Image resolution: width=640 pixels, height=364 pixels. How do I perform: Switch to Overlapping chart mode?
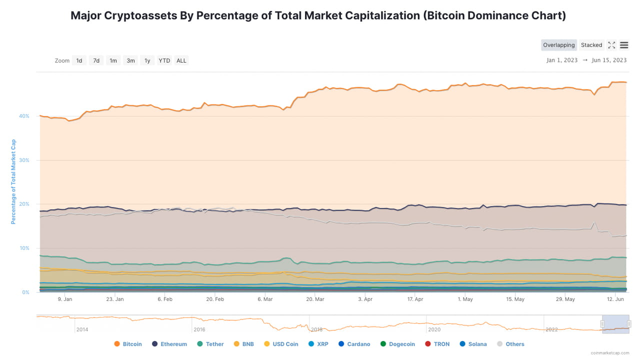point(558,45)
